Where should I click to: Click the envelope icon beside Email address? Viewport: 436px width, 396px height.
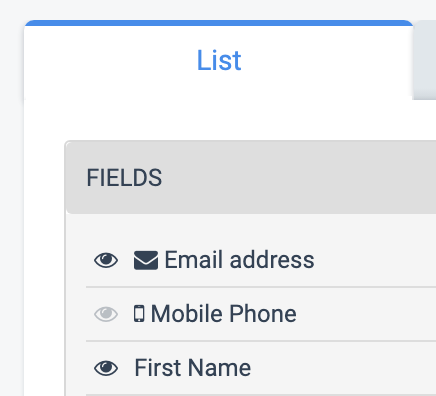(x=146, y=260)
